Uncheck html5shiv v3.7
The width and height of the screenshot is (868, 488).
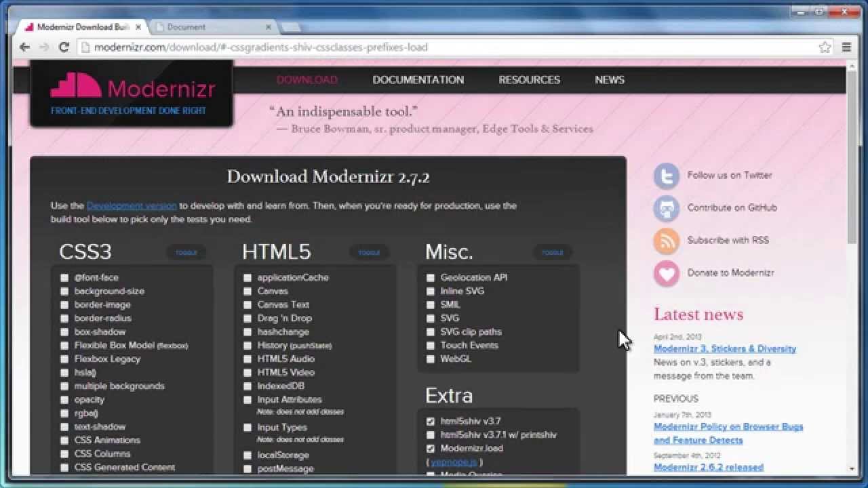coord(431,422)
